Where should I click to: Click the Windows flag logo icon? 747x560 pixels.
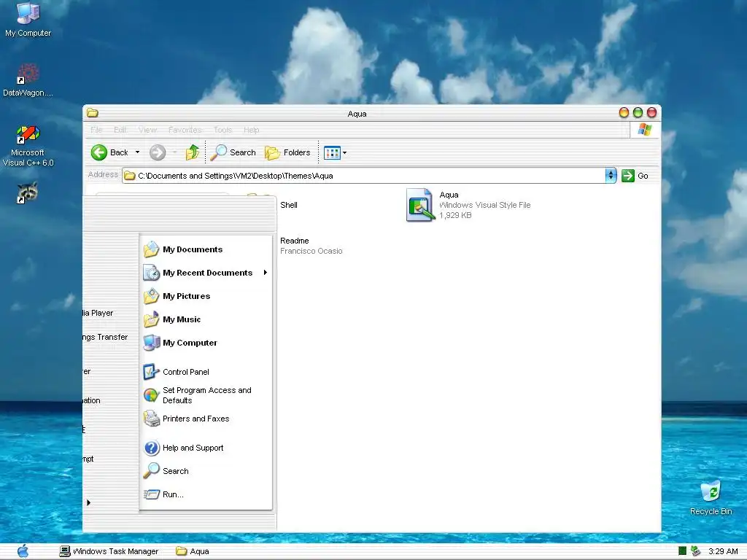point(645,130)
